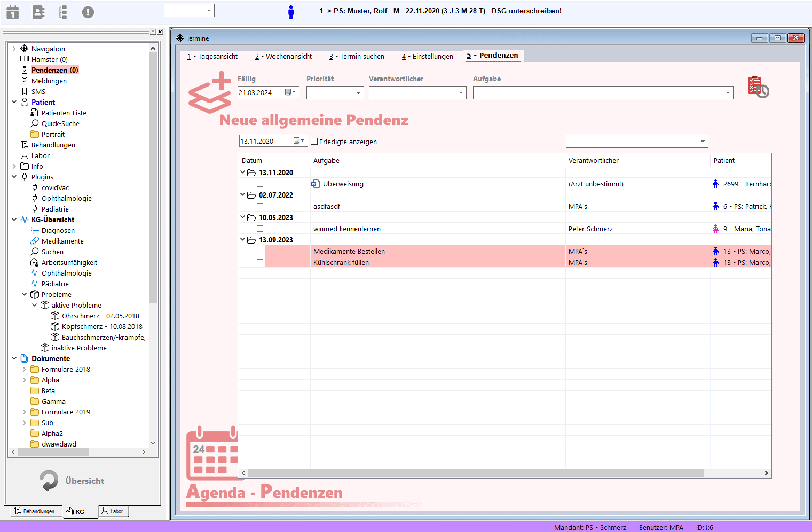Select the Pendenzen tab
Screen dimensions: 812x532
point(492,56)
